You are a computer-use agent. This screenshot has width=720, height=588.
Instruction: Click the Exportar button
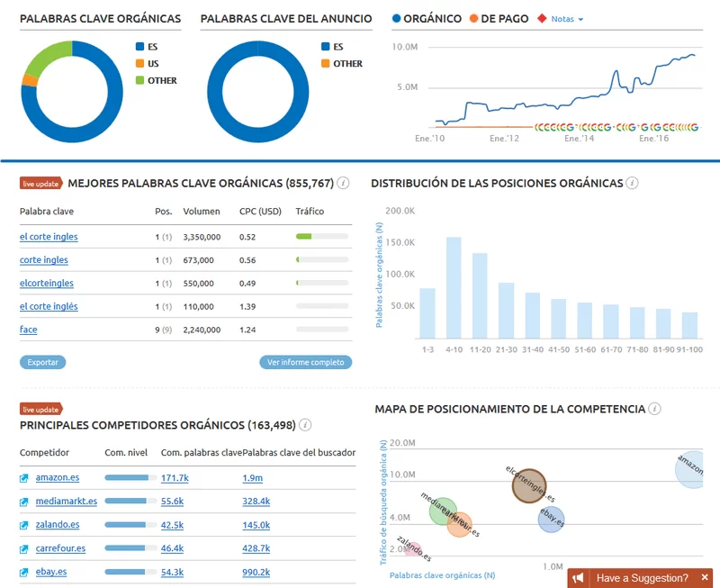(42, 362)
